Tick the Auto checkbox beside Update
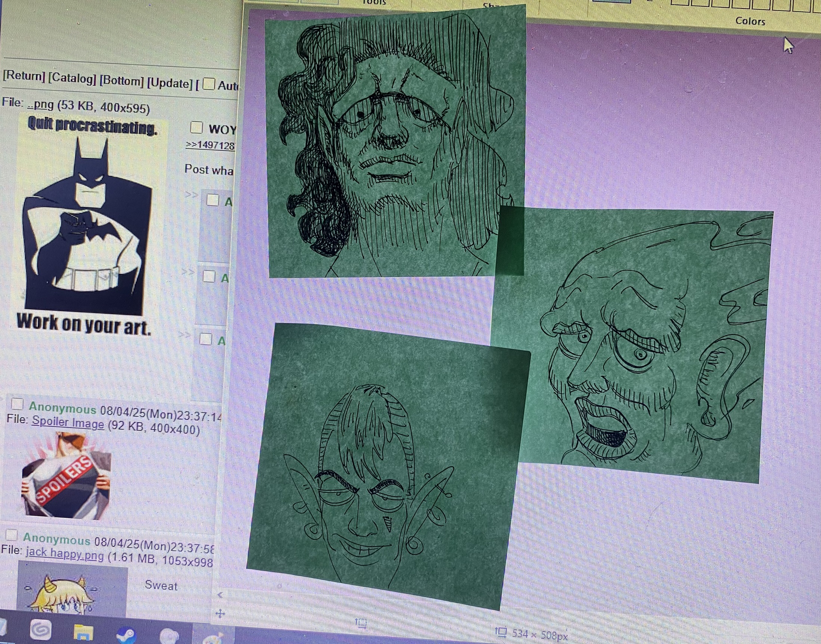This screenshot has height=644, width=821. pyautogui.click(x=208, y=84)
